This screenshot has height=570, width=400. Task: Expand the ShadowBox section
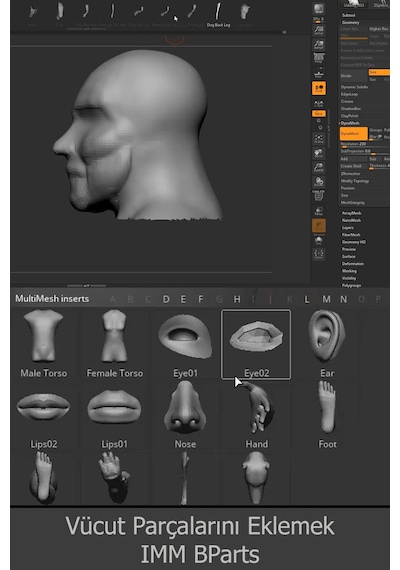click(x=351, y=109)
